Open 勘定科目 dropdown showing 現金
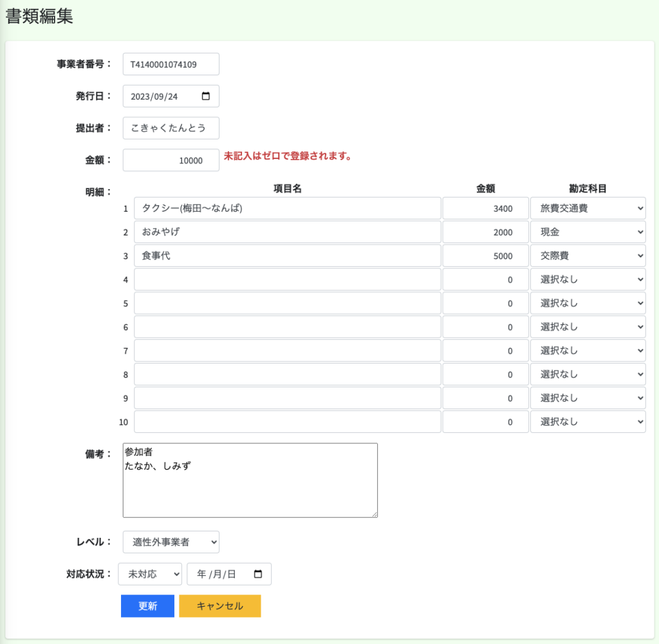This screenshot has height=644, width=659. (588, 232)
